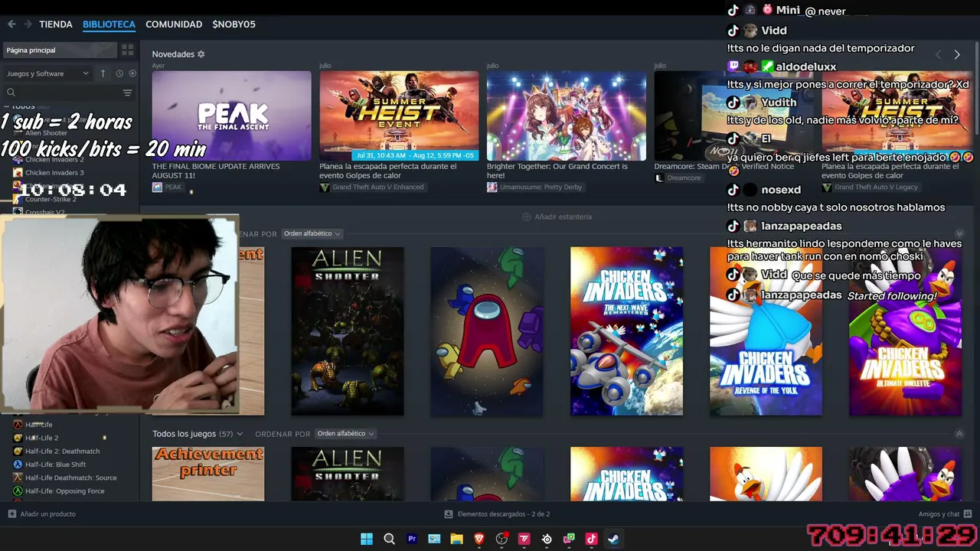980x551 pixels.
Task: Click the Grand Theft Auto V Enhanced link
Action: pos(371,187)
